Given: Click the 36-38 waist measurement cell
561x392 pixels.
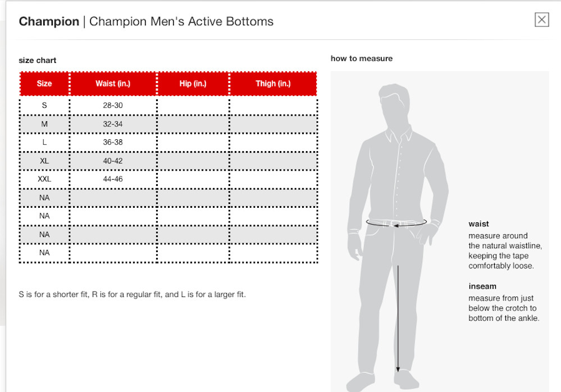Looking at the screenshot, I should pos(113,142).
